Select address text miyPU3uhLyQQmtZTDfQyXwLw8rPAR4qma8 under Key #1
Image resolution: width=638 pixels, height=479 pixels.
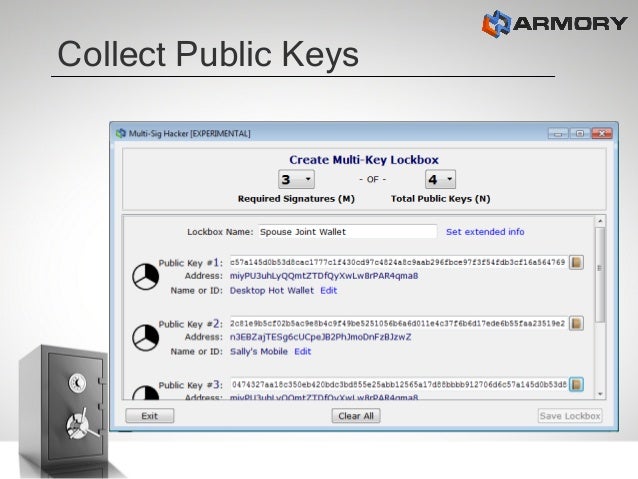324,276
